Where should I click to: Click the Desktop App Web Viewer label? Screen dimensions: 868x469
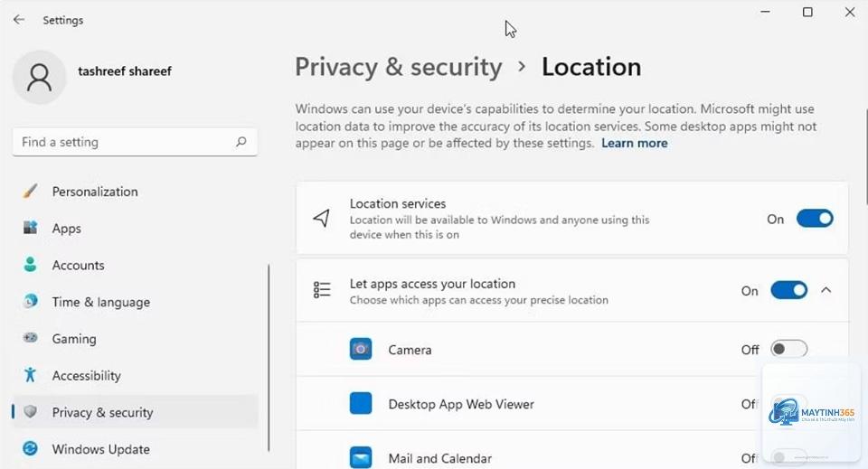[461, 404]
